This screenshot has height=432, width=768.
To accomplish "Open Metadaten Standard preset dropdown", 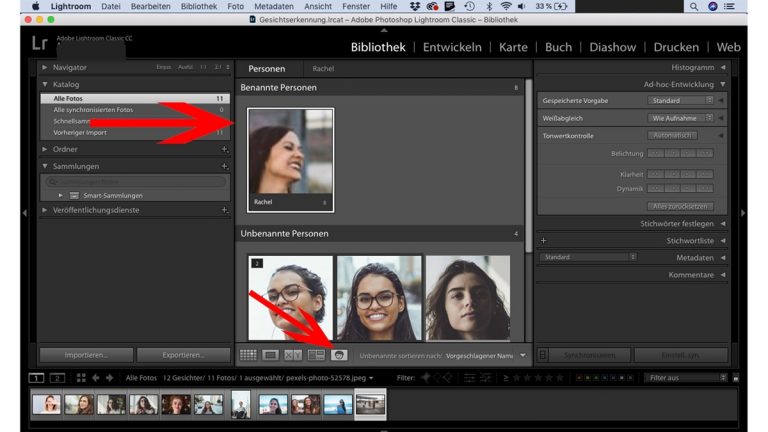I will 588,257.
